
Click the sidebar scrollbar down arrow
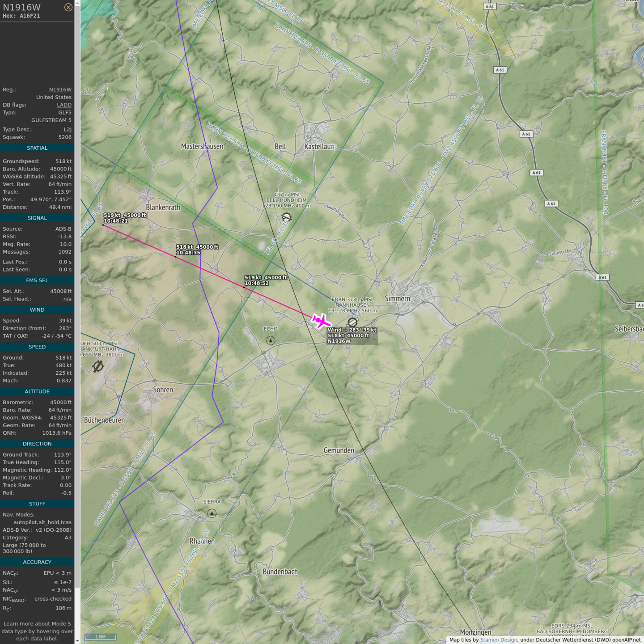[77, 641]
